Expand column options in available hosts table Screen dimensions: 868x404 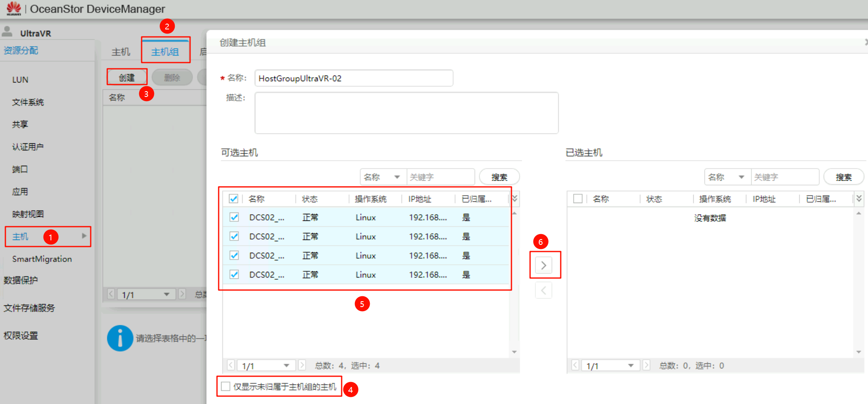[515, 198]
